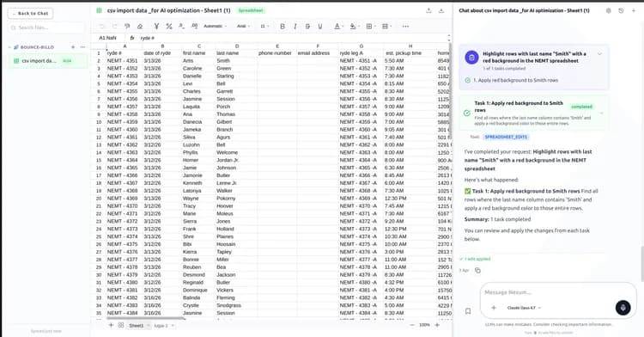Open chat history clock icon
644x337 pixels.
click(x=621, y=10)
